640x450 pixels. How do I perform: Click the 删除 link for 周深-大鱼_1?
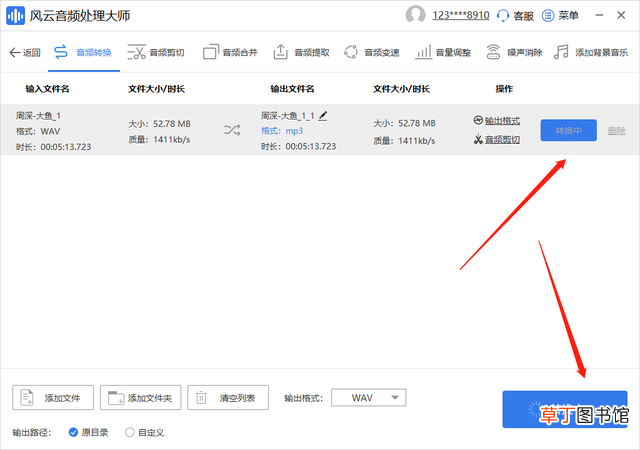pyautogui.click(x=617, y=131)
